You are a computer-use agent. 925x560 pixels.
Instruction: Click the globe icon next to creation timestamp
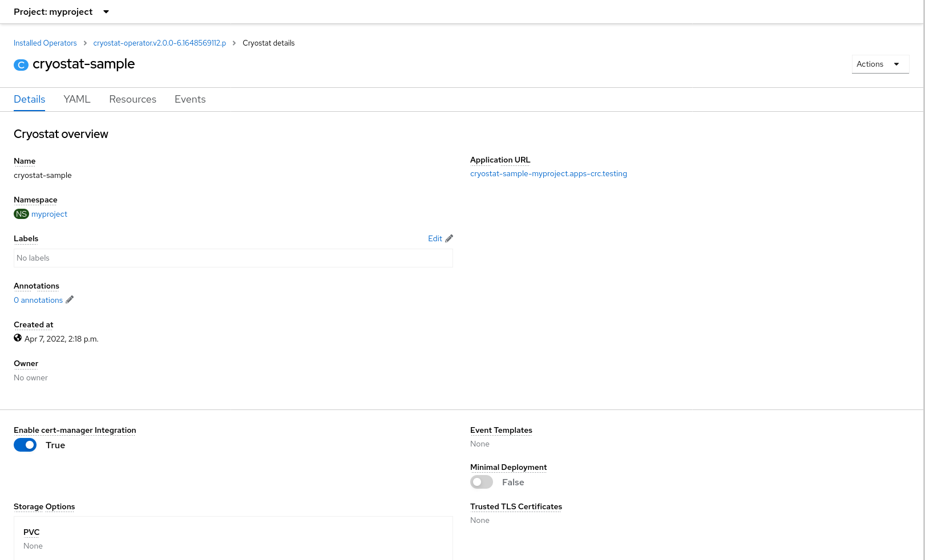point(18,338)
